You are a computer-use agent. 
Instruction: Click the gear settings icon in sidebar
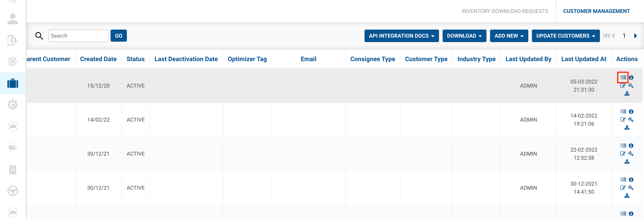click(13, 105)
